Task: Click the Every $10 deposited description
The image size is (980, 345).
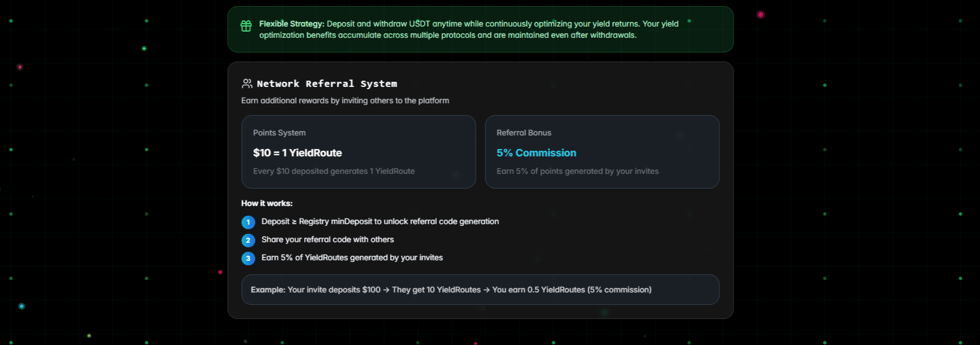Action: [x=333, y=171]
